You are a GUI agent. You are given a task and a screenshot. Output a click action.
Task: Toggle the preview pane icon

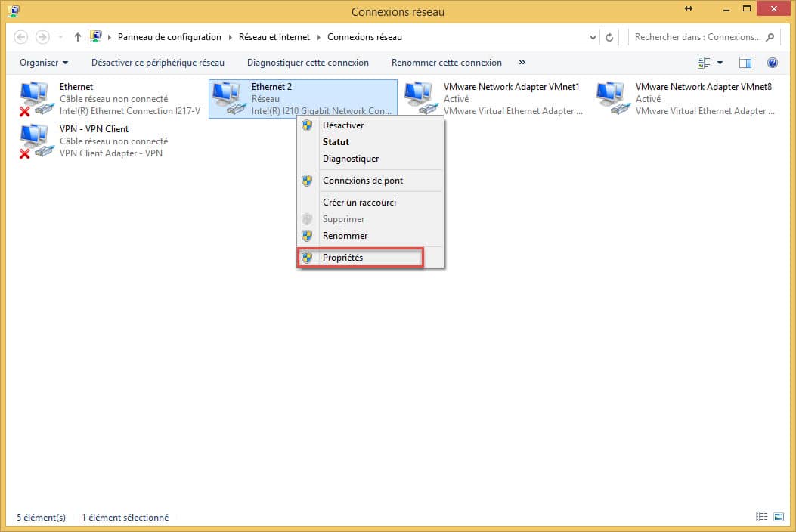click(745, 63)
